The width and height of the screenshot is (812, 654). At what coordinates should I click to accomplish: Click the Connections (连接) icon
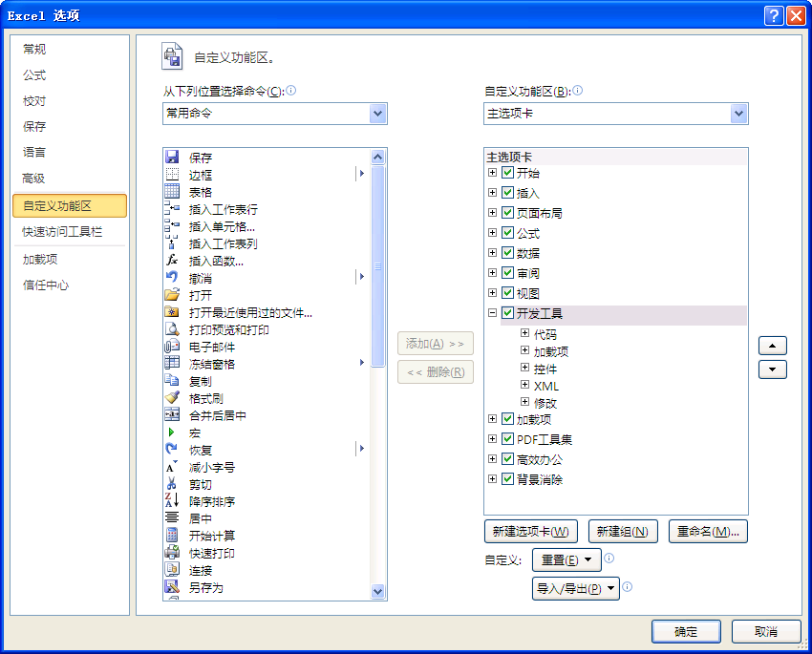[172, 569]
